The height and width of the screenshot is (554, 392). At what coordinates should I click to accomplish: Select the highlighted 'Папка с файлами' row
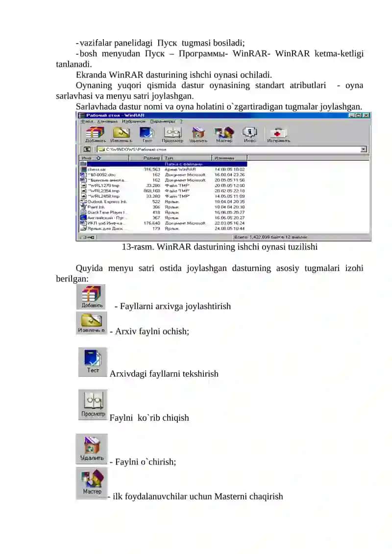point(163,164)
